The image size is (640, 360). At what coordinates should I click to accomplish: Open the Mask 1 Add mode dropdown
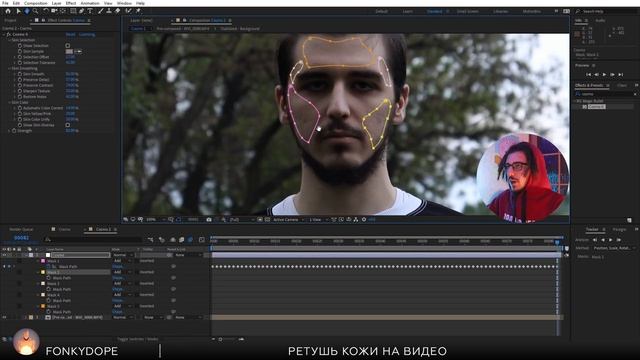point(122,260)
